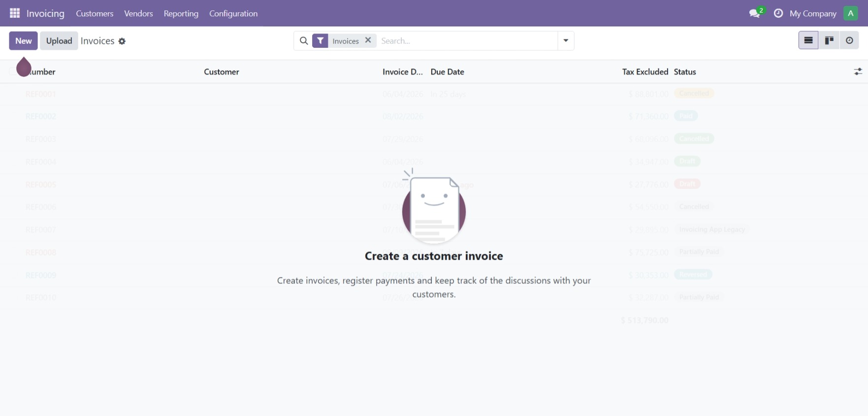Switch to activity view
The image size is (868, 416).
[849, 40]
